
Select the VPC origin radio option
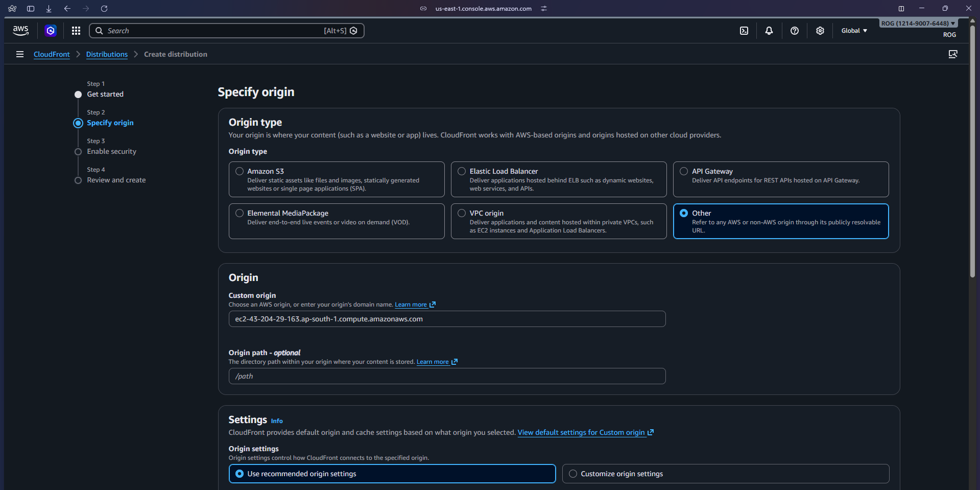[x=462, y=213]
